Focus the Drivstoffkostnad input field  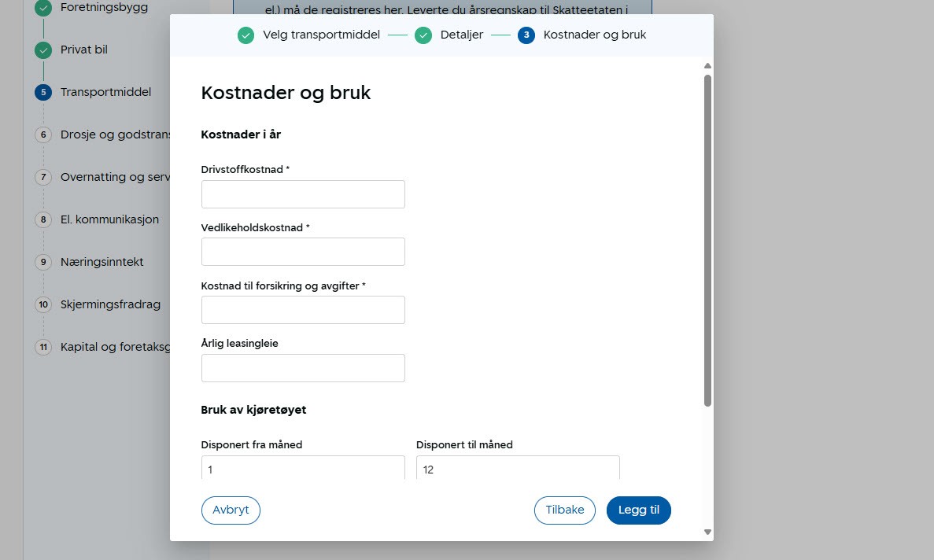303,194
